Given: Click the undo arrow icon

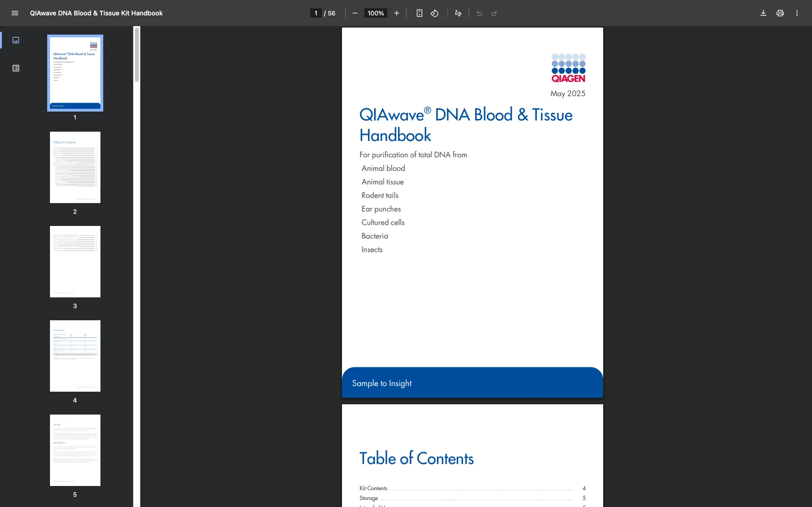Looking at the screenshot, I should tap(479, 13).
